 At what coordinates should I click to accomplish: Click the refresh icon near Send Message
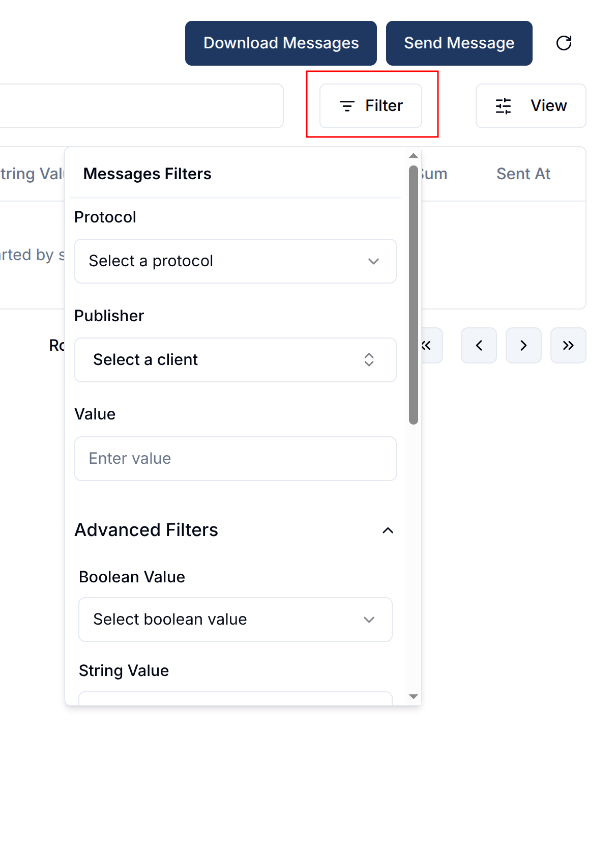click(x=564, y=43)
